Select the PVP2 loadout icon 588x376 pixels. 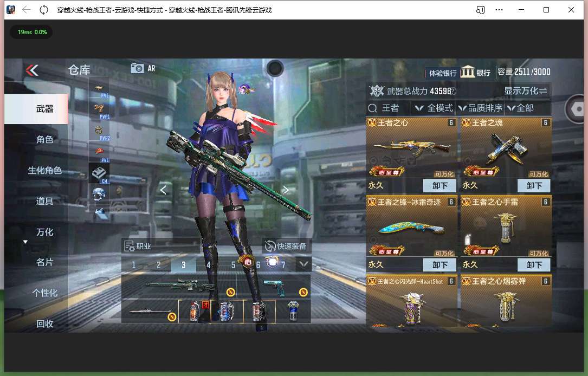[x=99, y=131]
